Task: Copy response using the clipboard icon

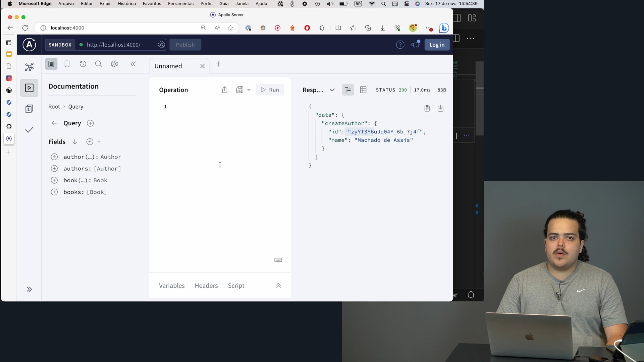Action: [427, 108]
